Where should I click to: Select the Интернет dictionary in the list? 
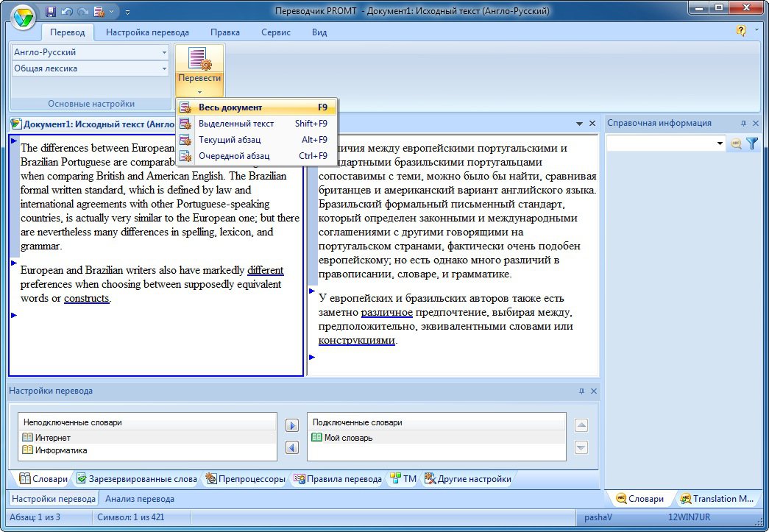coord(147,437)
